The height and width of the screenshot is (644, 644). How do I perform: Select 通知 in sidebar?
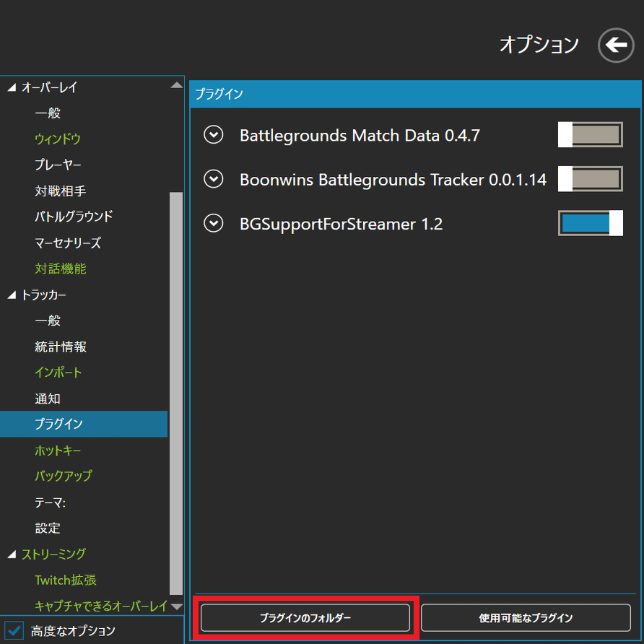[x=48, y=399]
